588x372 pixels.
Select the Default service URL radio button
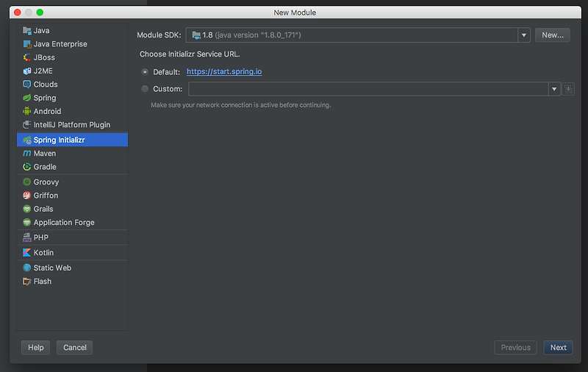tap(145, 72)
